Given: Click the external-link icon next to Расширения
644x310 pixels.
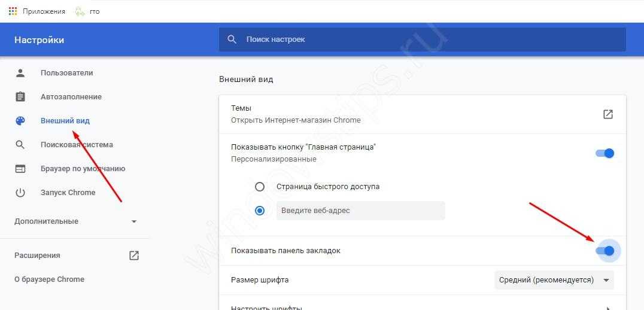Looking at the screenshot, I should pyautogui.click(x=134, y=256).
